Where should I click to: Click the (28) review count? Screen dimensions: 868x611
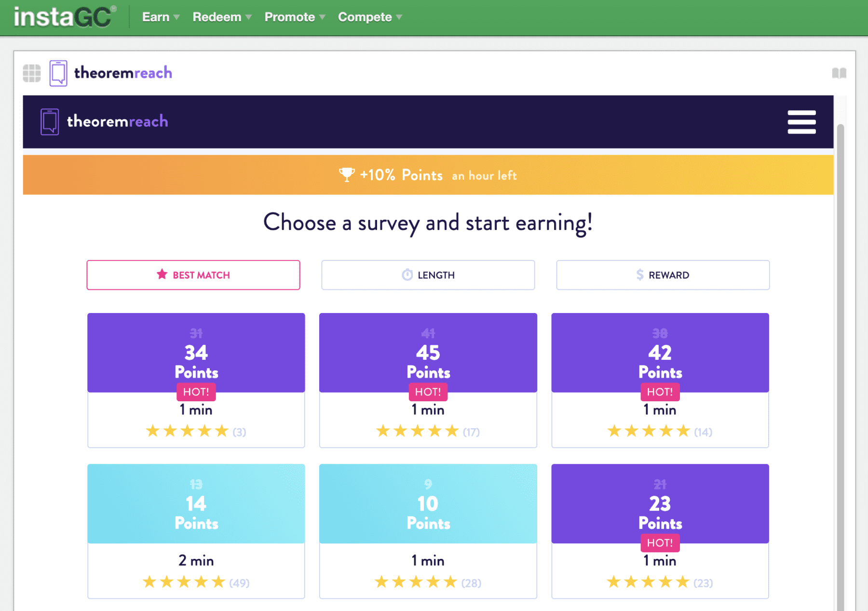click(x=471, y=583)
